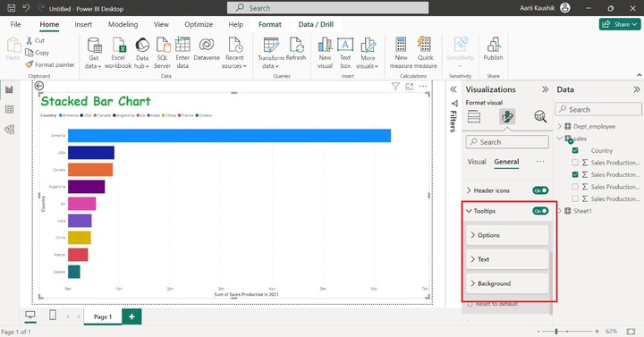The width and height of the screenshot is (644, 337).
Task: Click the zoom slider handle
Action: (556, 332)
